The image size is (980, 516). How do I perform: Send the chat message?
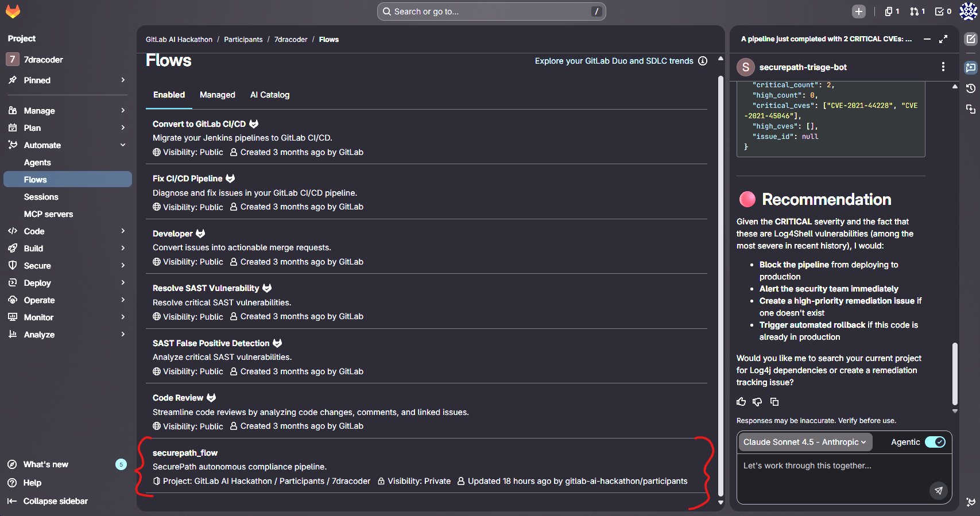point(938,490)
